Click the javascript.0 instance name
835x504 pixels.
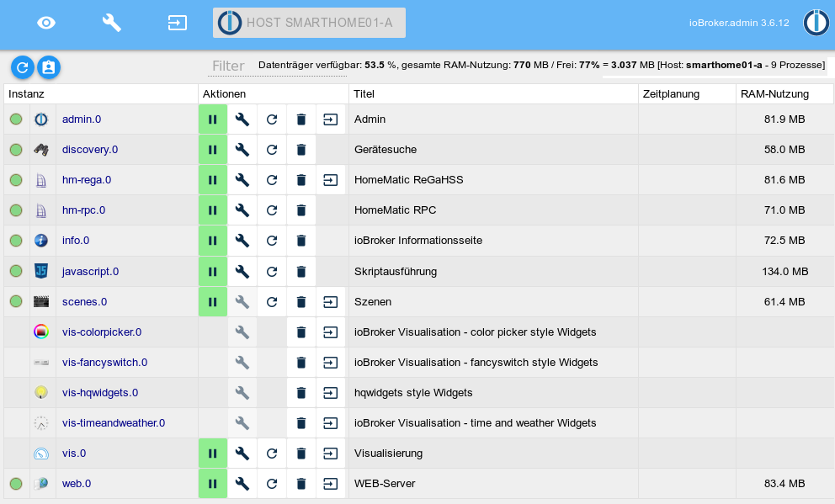[91, 272]
